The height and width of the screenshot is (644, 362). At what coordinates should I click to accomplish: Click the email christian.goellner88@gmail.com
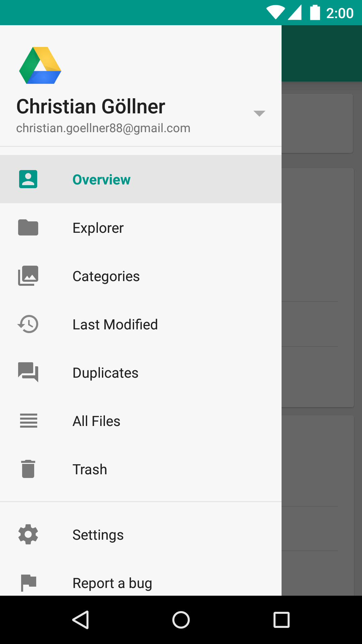103,128
